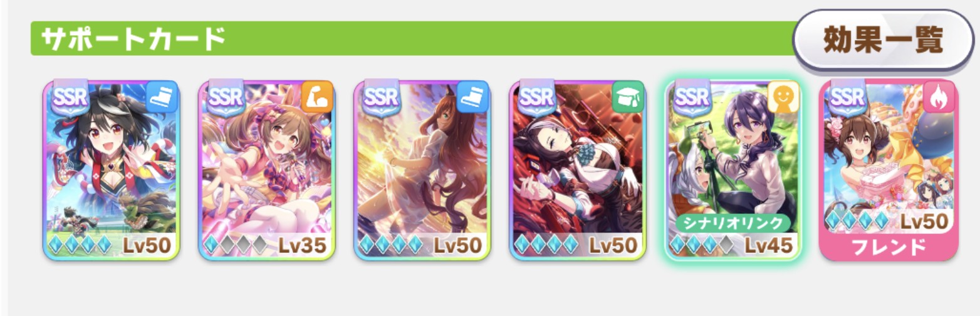The height and width of the screenshot is (316, 980).
Task: Click the yellow friend ribbon face icon
Action: [x=783, y=97]
